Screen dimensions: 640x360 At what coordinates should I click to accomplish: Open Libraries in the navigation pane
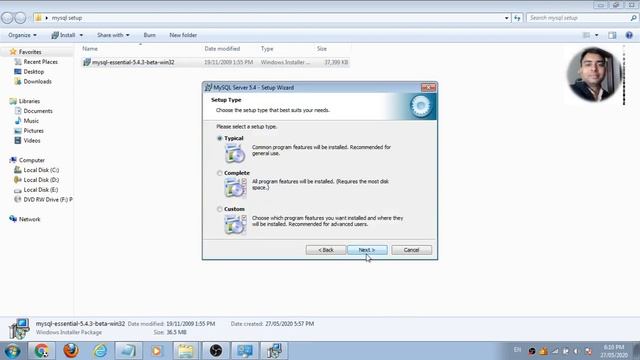[29, 101]
